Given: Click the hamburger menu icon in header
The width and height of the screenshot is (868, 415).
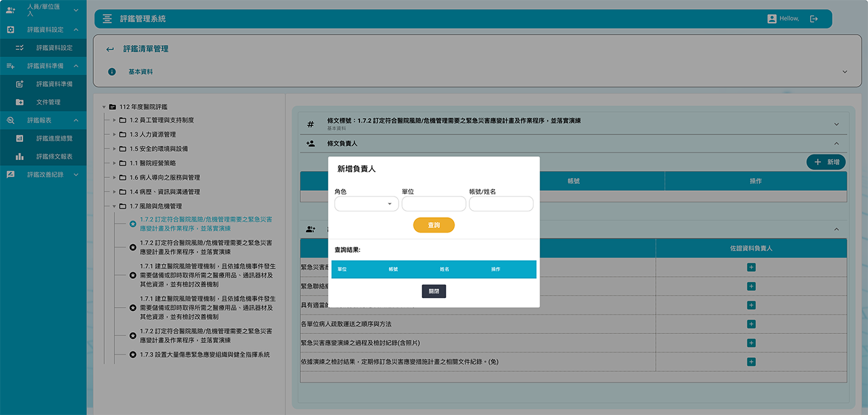Looking at the screenshot, I should (107, 19).
